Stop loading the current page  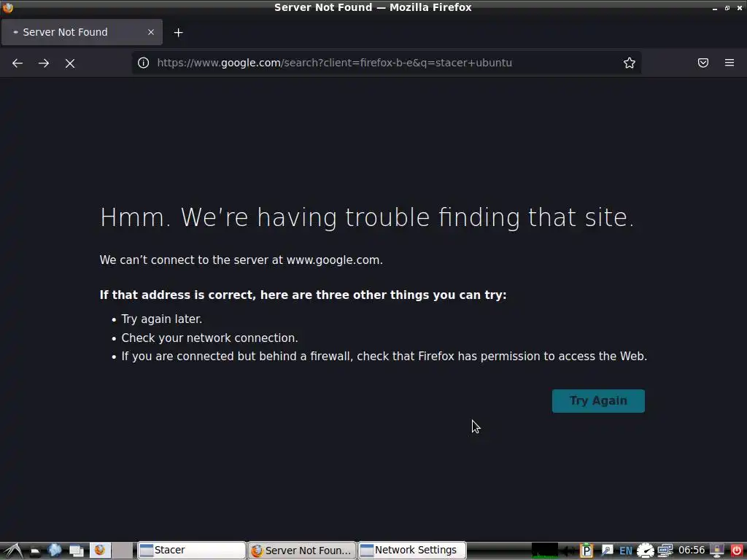(x=70, y=63)
